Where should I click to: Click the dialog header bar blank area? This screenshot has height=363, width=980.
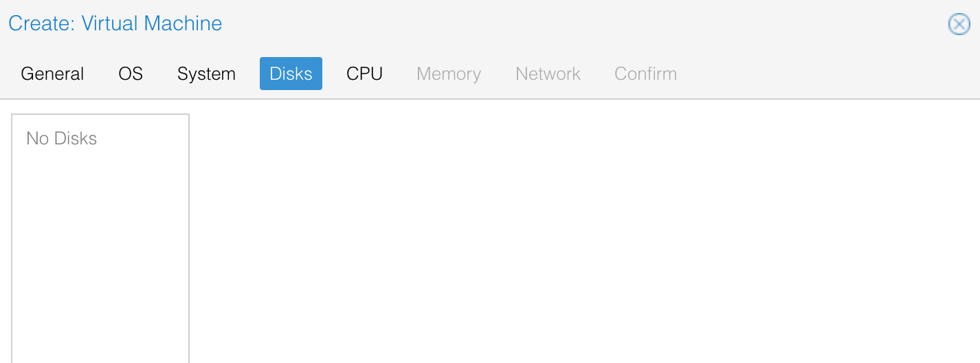click(584, 24)
